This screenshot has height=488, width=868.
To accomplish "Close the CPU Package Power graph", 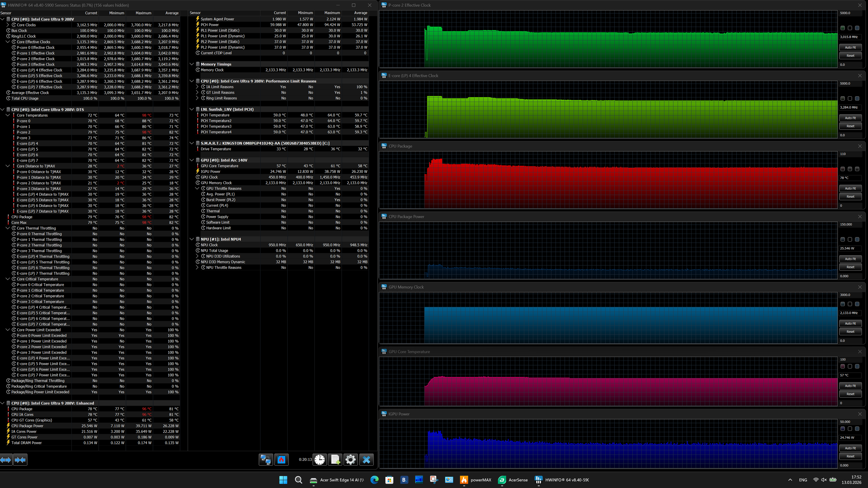I will coord(860,217).
